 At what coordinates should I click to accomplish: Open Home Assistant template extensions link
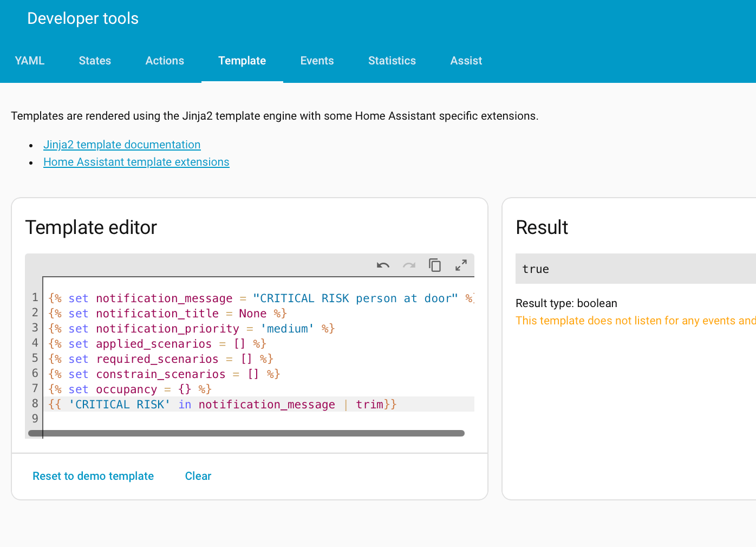(x=136, y=162)
